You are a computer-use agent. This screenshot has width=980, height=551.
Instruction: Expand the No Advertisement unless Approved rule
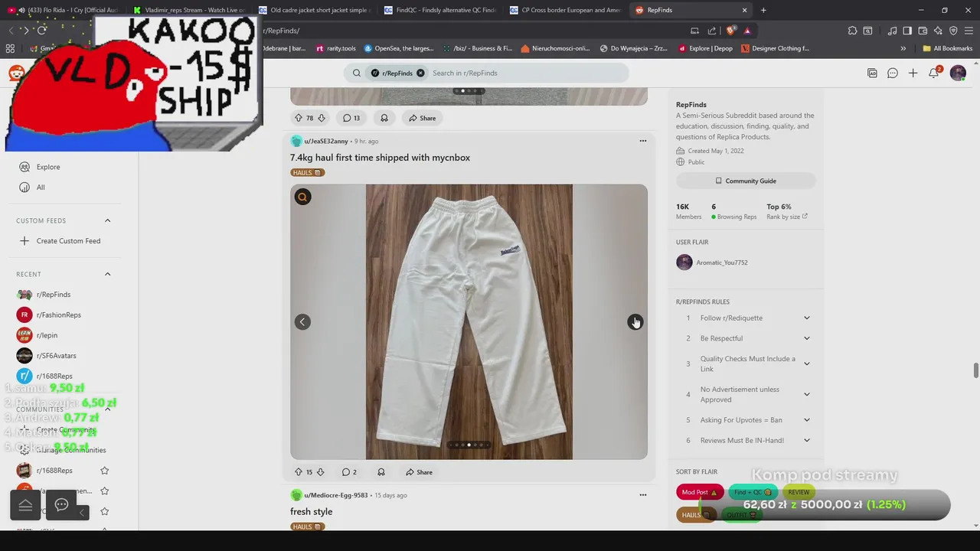pos(806,394)
